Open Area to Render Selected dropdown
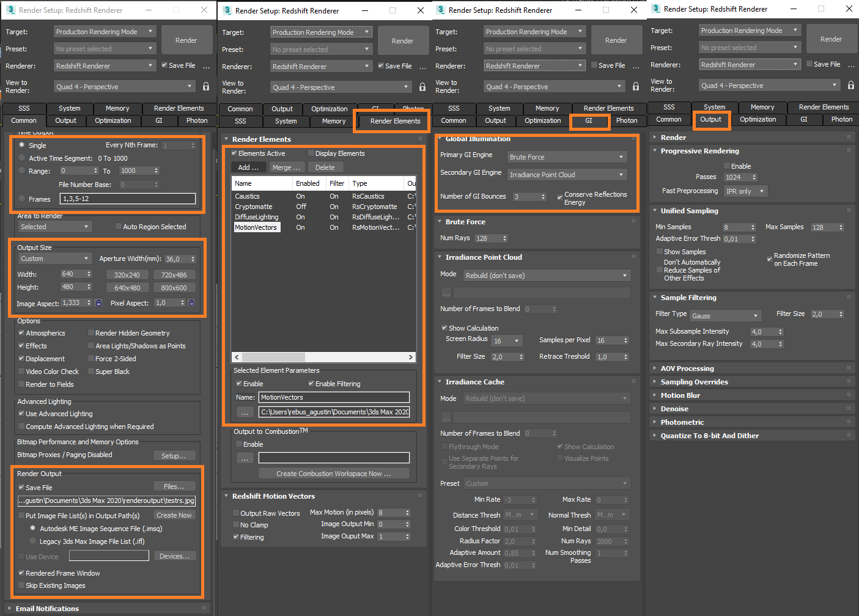 click(x=55, y=227)
